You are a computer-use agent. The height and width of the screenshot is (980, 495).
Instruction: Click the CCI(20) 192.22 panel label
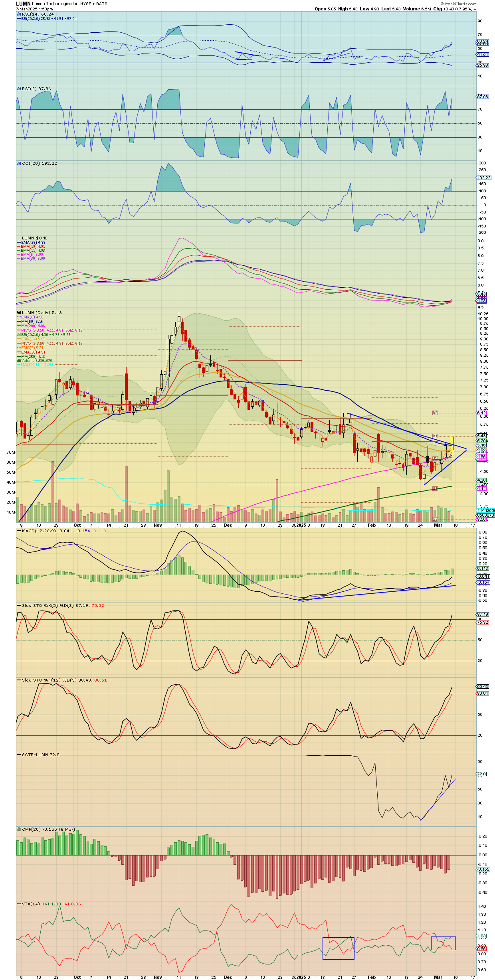point(40,163)
